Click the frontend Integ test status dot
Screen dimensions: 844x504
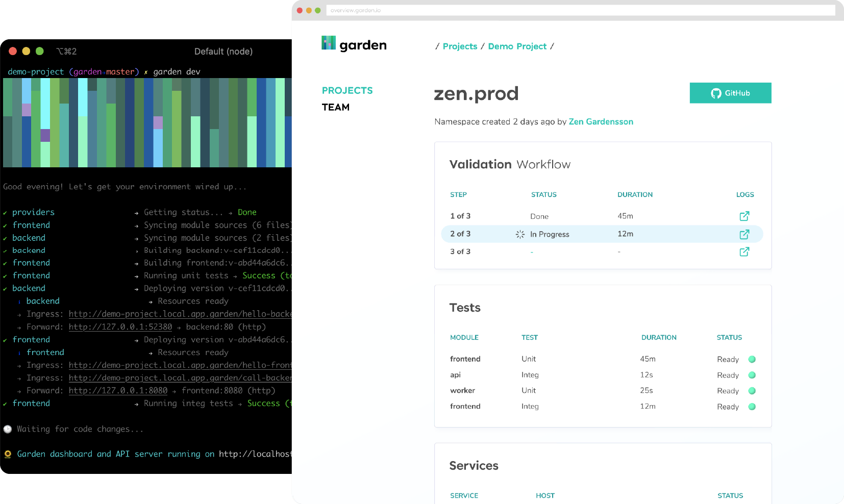coord(752,407)
